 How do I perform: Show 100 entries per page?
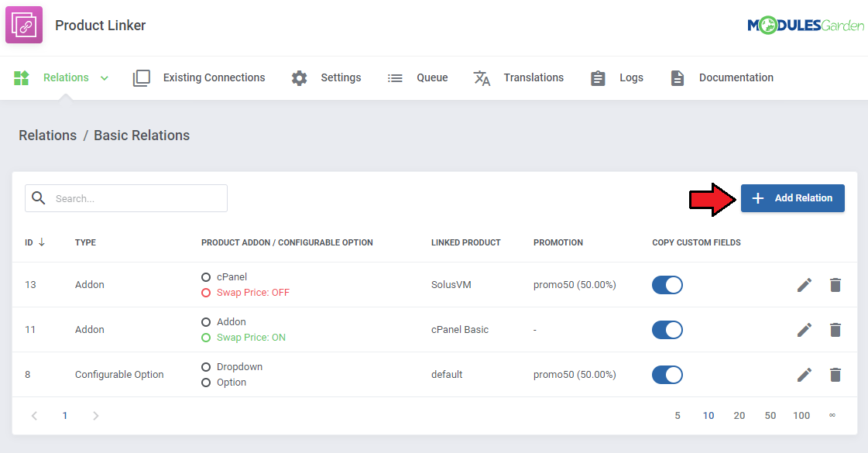tap(801, 415)
